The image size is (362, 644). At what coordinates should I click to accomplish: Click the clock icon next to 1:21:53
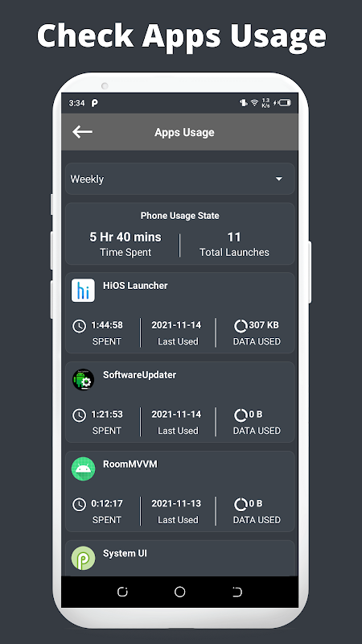click(79, 415)
